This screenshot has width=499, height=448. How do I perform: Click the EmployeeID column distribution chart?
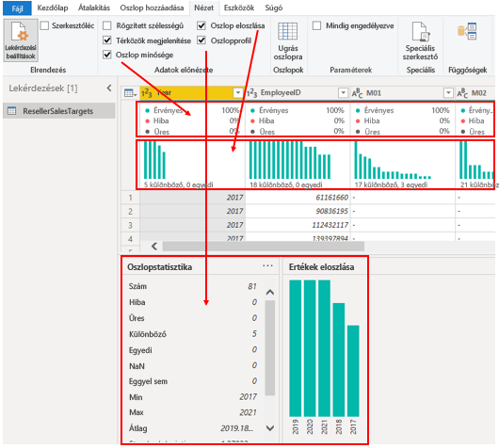click(x=290, y=160)
